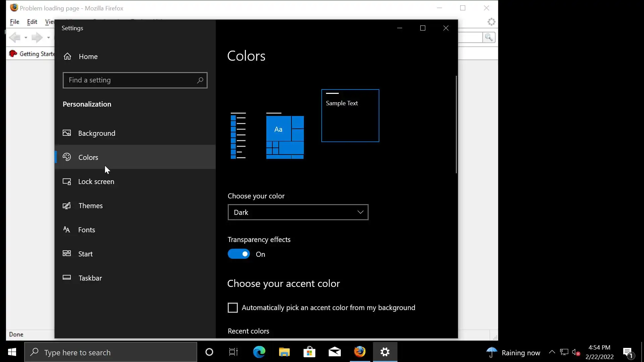Open the Firefox Edit menu

pos(32,22)
